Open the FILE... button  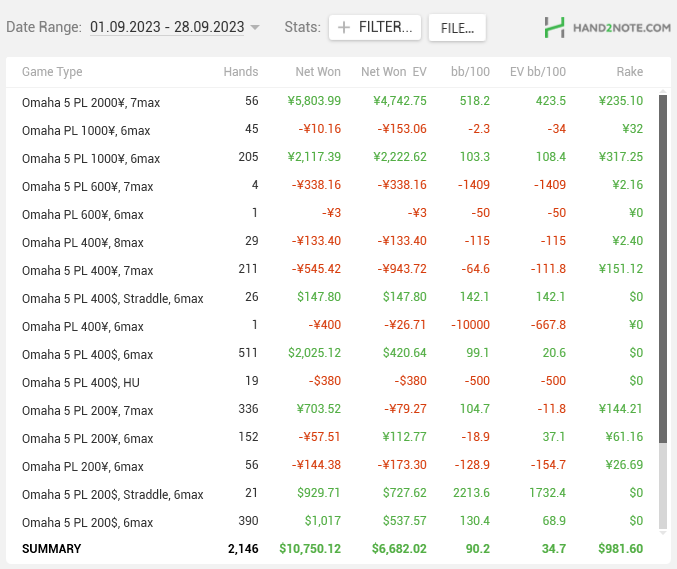click(x=457, y=28)
